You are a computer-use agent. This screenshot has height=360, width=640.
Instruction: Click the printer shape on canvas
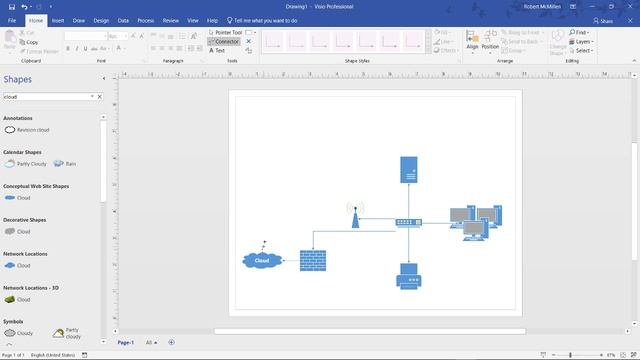coord(409,276)
